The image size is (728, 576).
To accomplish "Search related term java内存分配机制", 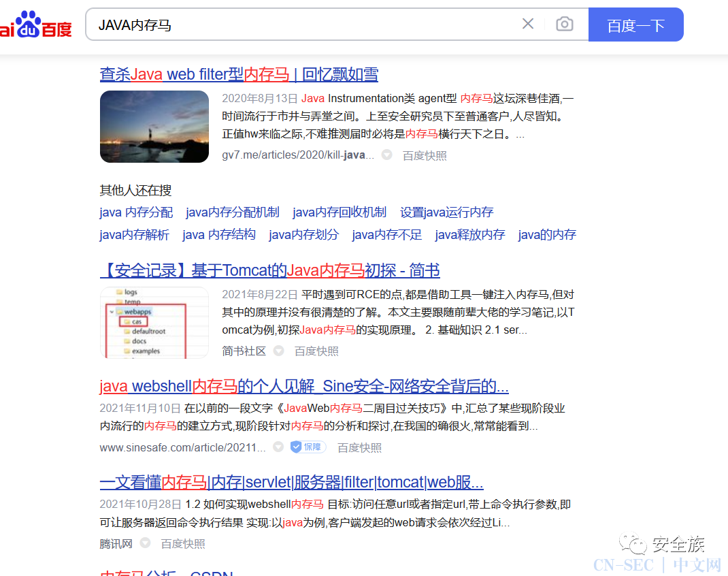I will click(232, 212).
